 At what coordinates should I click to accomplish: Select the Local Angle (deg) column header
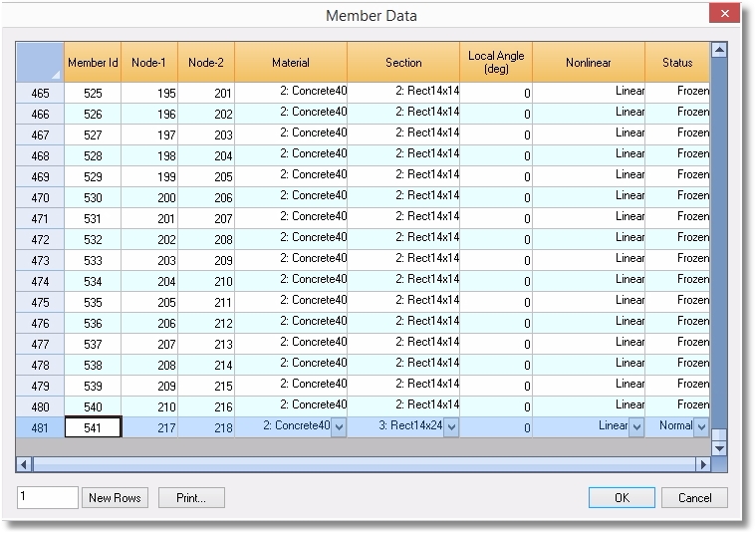click(496, 62)
